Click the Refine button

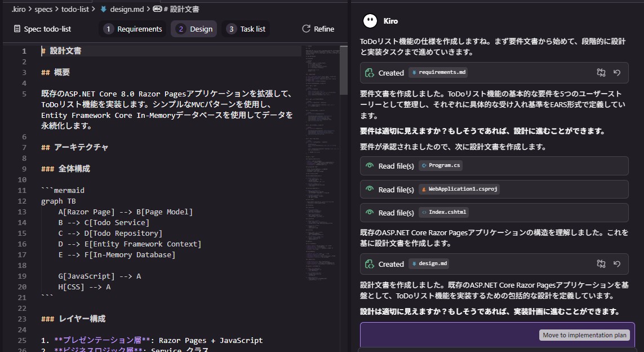point(318,29)
